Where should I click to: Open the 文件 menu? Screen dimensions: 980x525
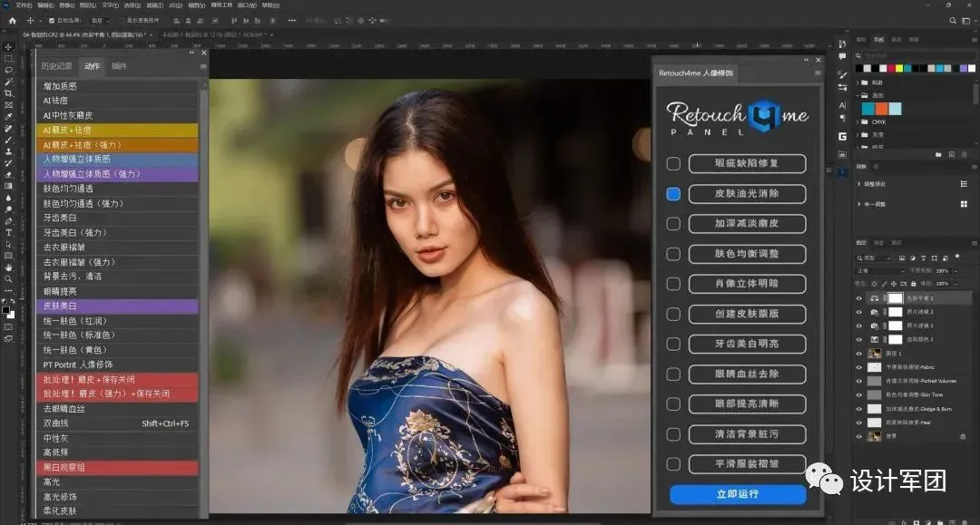click(x=24, y=5)
